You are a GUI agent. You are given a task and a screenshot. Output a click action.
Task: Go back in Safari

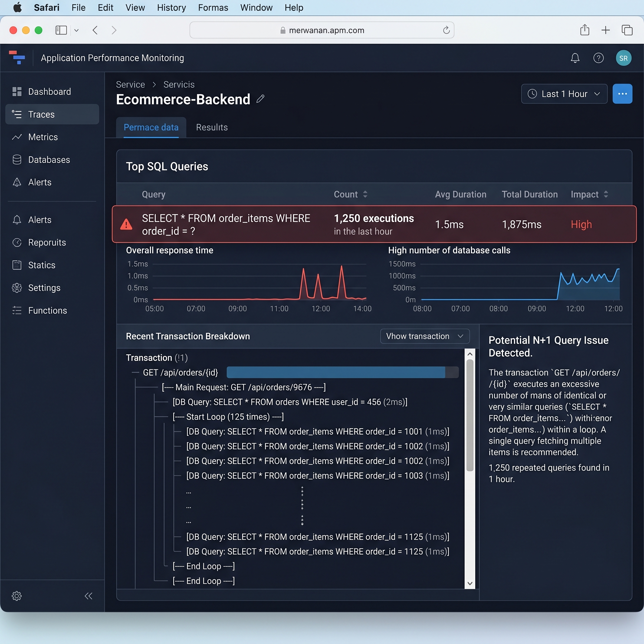95,30
